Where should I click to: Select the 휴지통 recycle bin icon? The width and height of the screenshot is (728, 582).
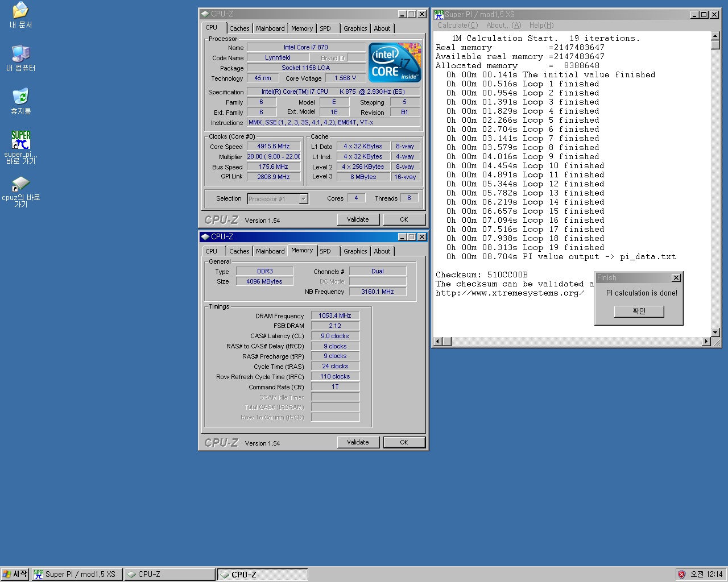click(20, 102)
